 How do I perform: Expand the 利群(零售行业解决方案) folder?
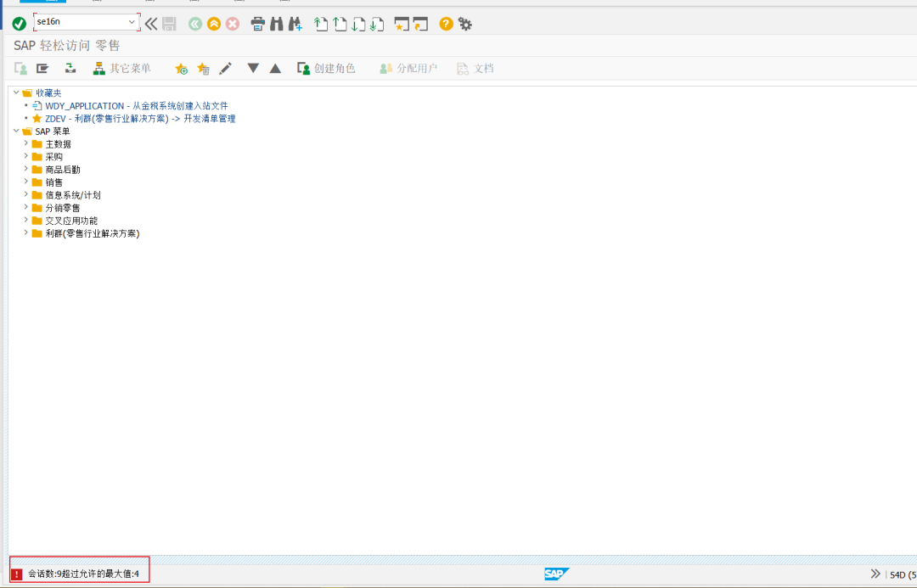pos(25,232)
